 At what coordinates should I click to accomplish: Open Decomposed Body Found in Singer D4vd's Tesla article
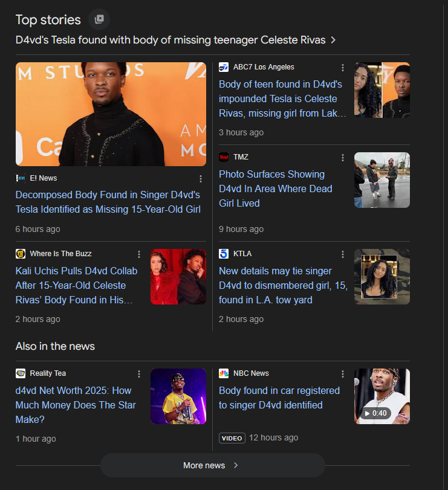[x=108, y=202]
